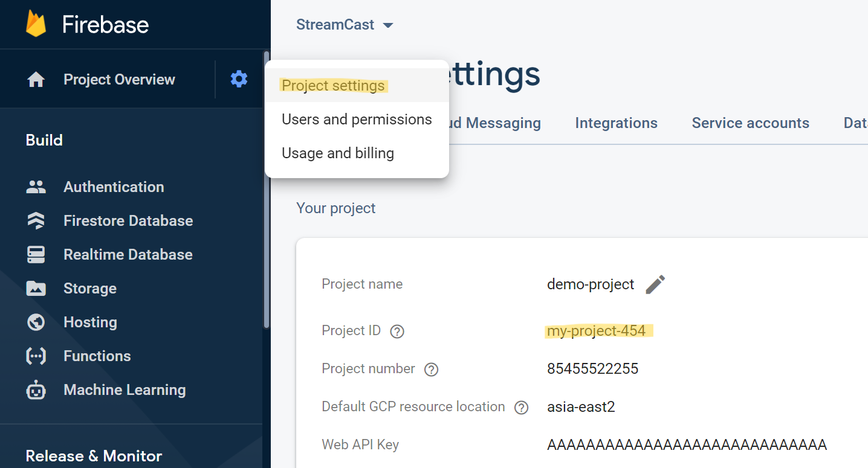Viewport: 868px width, 468px height.
Task: Click the Firestore Database icon
Action: coord(36,221)
